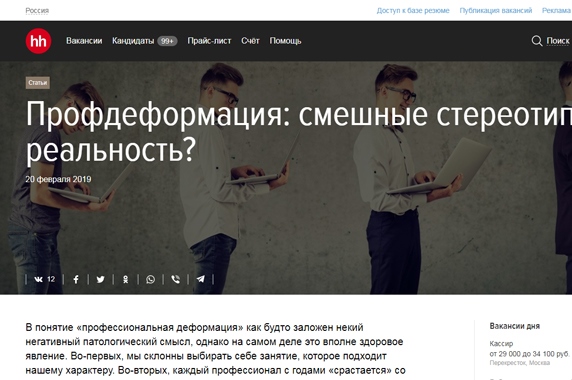Share article on VK
The image size is (572, 380).
pos(38,279)
